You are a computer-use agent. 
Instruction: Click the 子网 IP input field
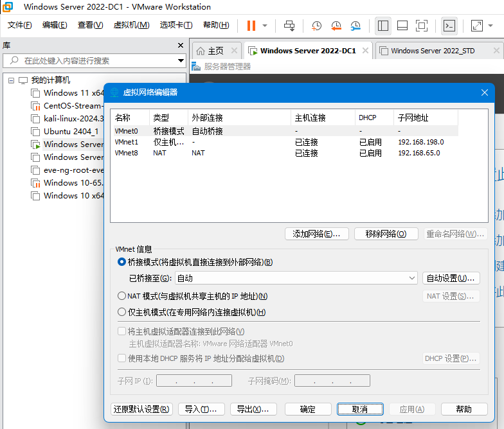pyautogui.click(x=194, y=380)
